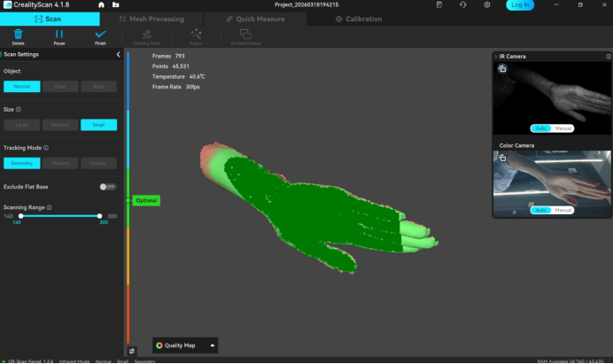The height and width of the screenshot is (364, 613).
Task: Open the customer support headset icon
Action: point(463,5)
